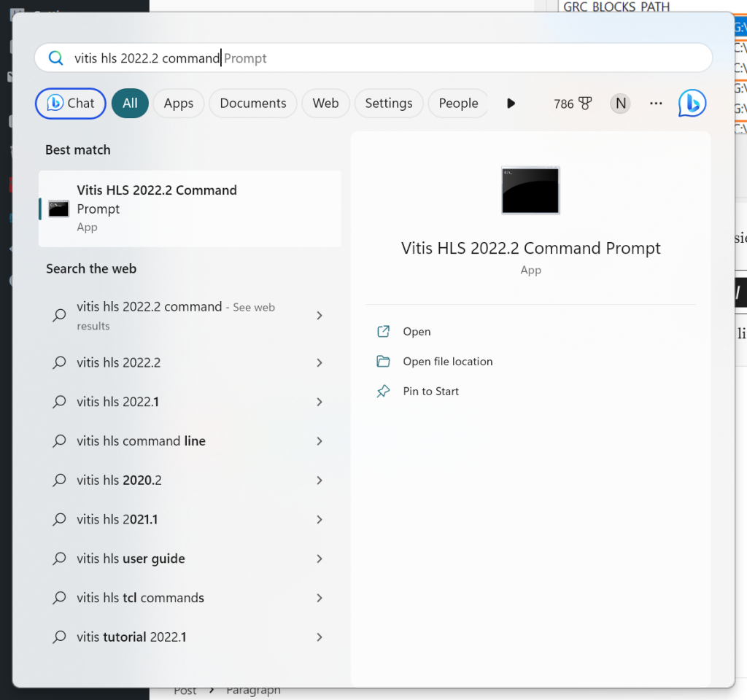Screen dimensions: 747x700
Task: Expand chevron for 'vitis tutorial 2022.1'
Action: (x=320, y=637)
